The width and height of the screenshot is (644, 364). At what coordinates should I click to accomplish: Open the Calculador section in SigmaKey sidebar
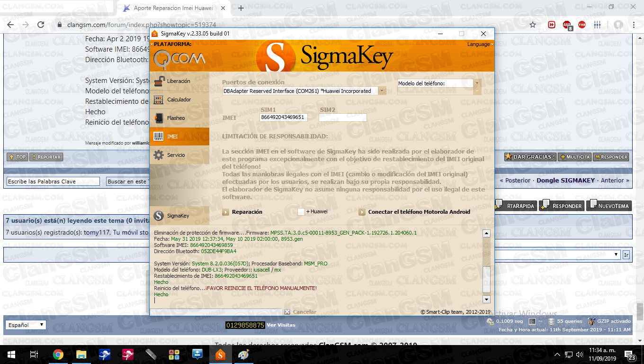(x=179, y=100)
